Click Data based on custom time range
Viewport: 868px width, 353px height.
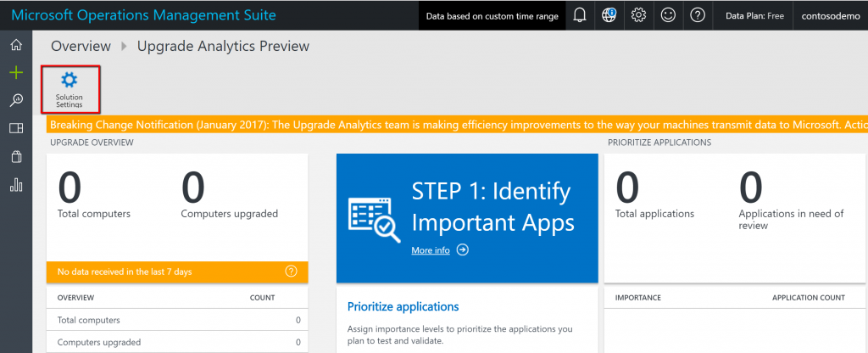[492, 16]
